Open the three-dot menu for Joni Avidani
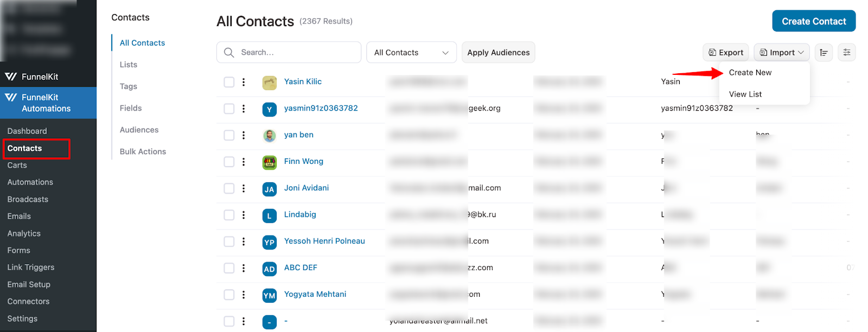 tap(244, 188)
